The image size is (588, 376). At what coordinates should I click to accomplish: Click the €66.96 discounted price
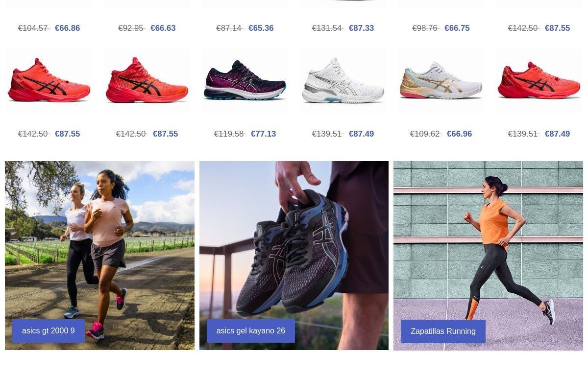click(459, 134)
